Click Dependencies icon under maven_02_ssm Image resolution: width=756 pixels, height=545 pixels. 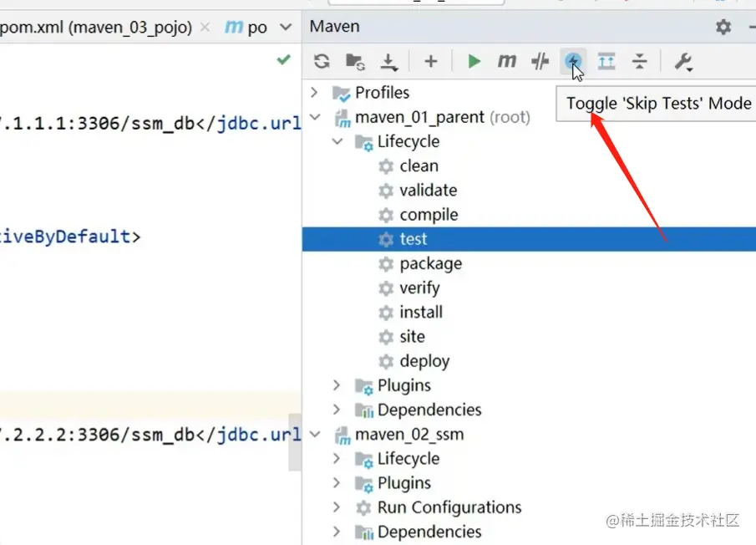pos(364,532)
